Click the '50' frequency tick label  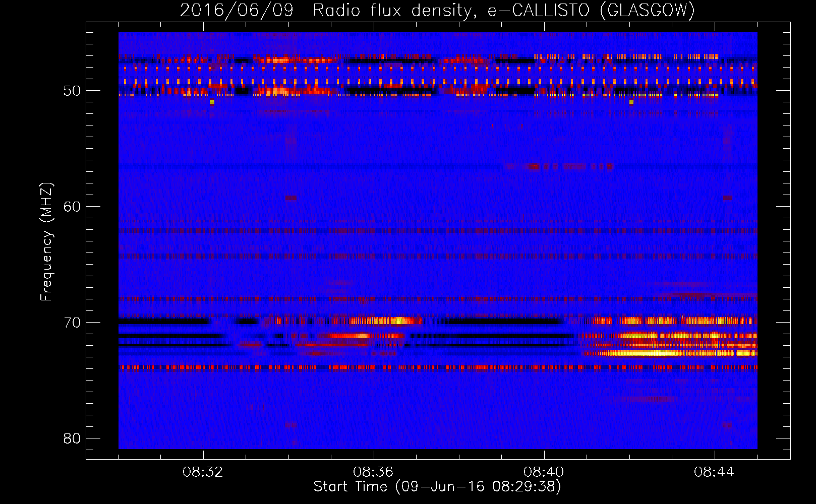72,91
